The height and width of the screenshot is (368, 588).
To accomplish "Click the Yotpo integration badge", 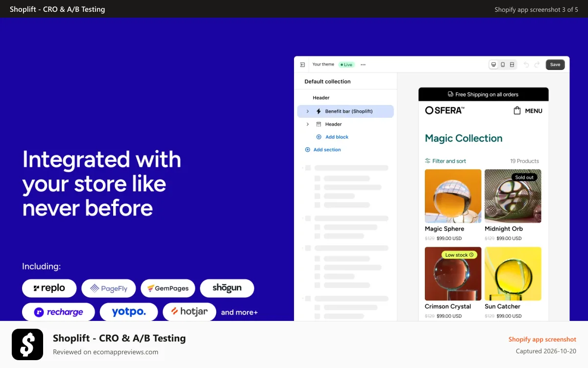I will [x=129, y=312].
